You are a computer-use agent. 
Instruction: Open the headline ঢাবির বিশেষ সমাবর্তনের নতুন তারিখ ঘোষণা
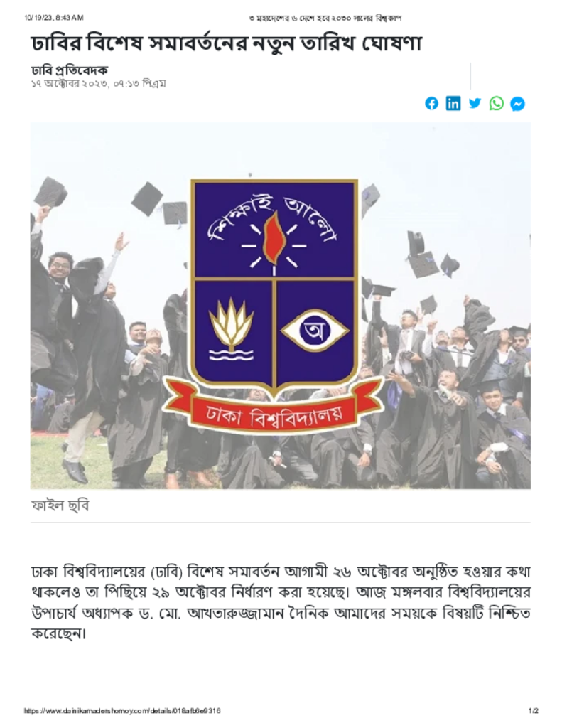[227, 43]
